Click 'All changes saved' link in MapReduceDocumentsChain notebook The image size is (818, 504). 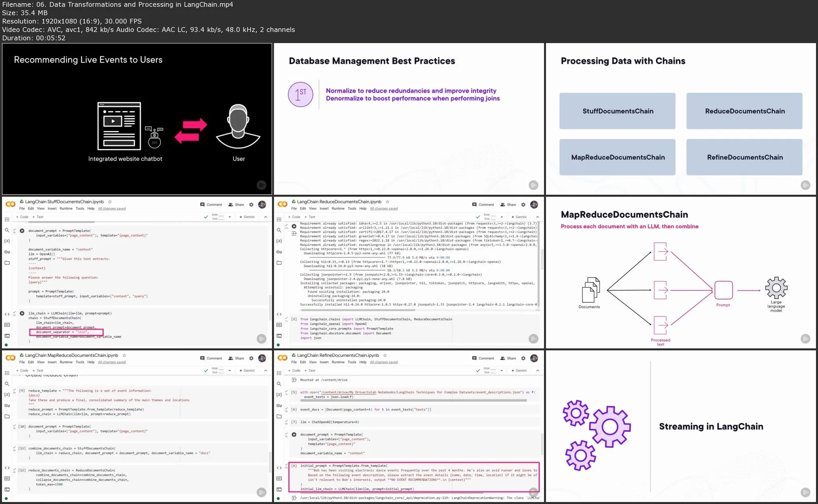[x=112, y=362]
